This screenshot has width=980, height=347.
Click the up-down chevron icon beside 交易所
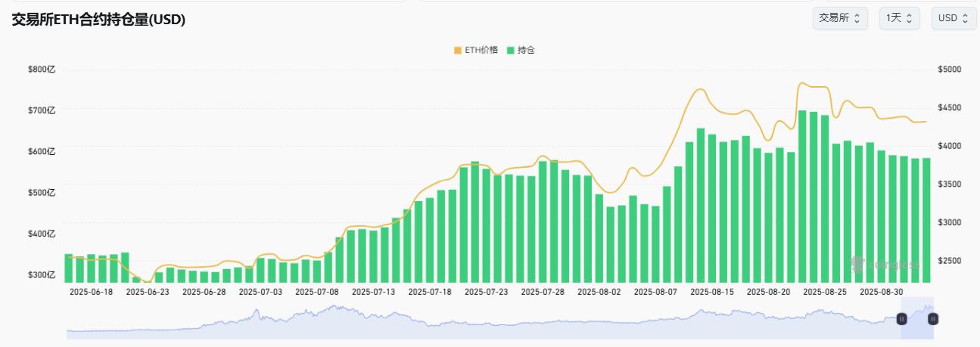pyautogui.click(x=857, y=18)
